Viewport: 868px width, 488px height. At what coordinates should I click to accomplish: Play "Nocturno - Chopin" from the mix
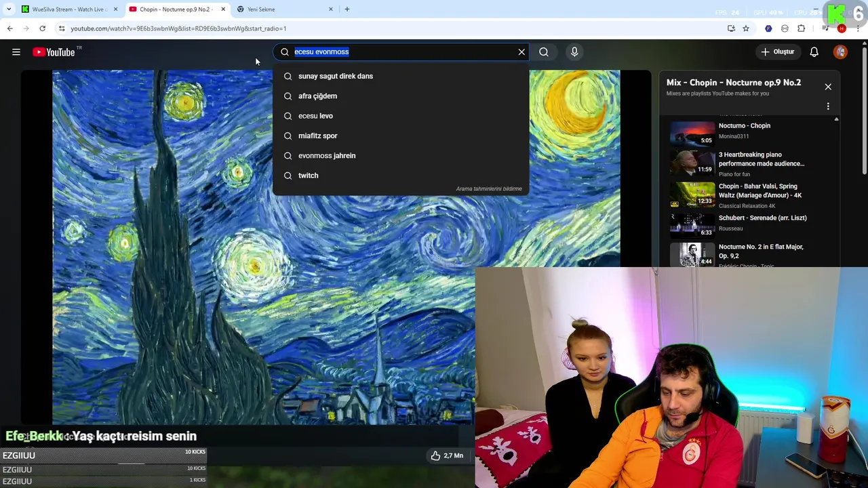[x=744, y=126]
